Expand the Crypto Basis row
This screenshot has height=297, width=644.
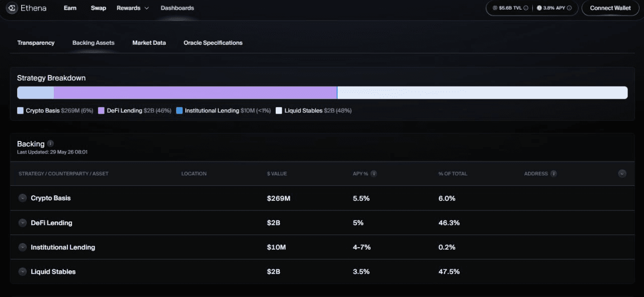click(x=22, y=198)
